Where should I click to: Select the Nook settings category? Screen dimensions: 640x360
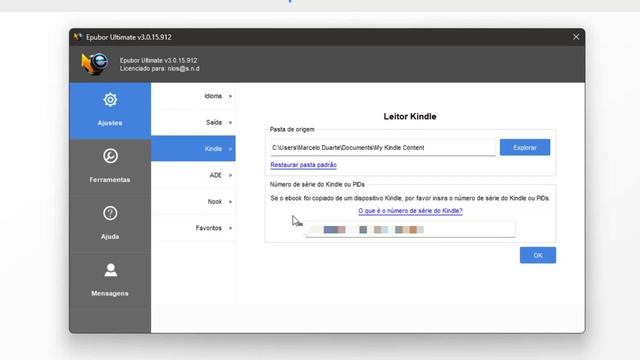[193, 202]
